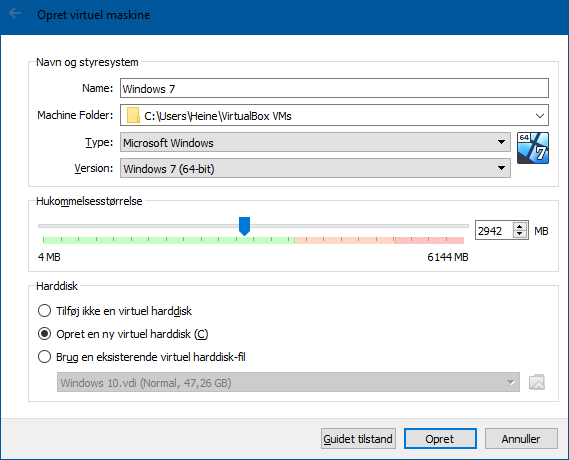This screenshot has width=569, height=460.
Task: Click the 'Hukommelsesstørrelse' group title
Action: pos(89,201)
